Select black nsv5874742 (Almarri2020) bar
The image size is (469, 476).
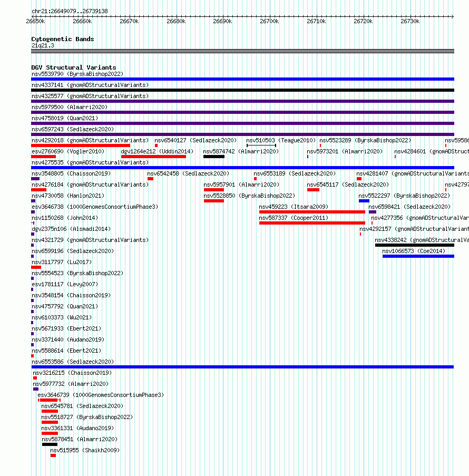pos(214,157)
